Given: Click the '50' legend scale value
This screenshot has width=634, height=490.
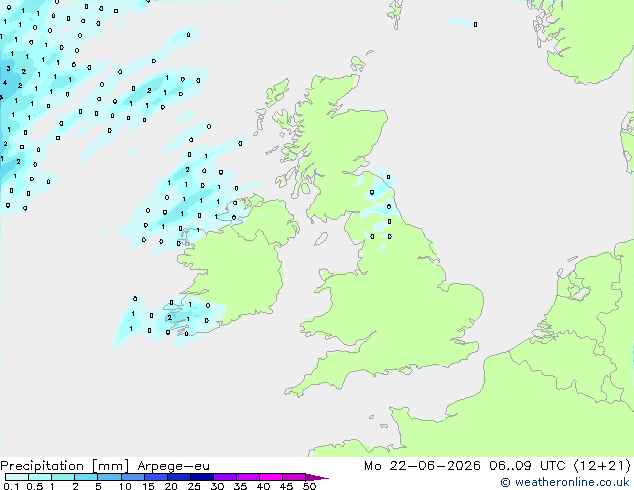Looking at the screenshot, I should pyautogui.click(x=309, y=486).
